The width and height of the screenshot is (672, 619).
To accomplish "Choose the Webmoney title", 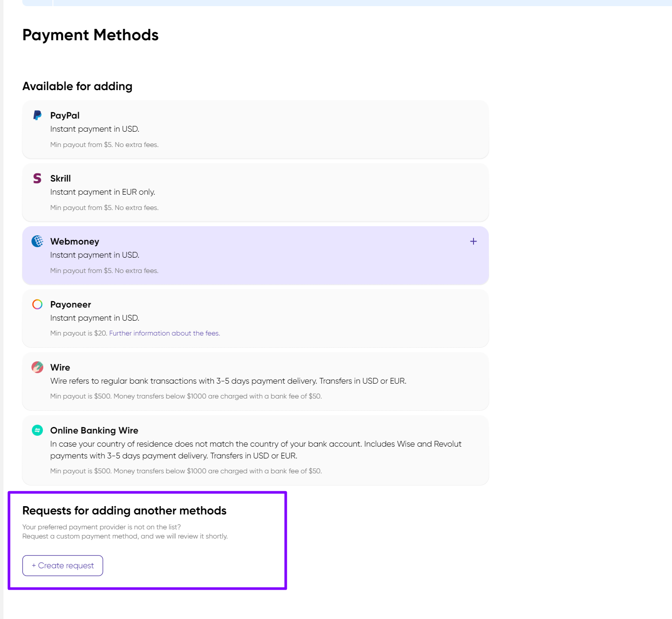I will tap(75, 241).
